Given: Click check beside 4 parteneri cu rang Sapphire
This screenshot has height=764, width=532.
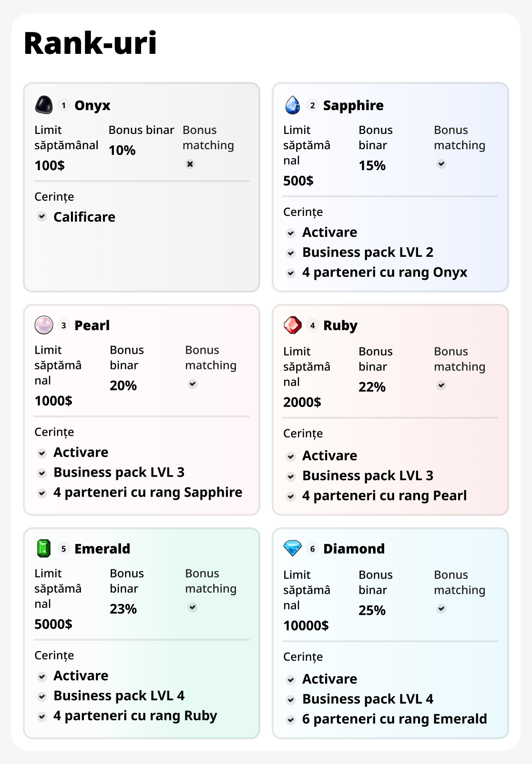Looking at the screenshot, I should tap(42, 493).
